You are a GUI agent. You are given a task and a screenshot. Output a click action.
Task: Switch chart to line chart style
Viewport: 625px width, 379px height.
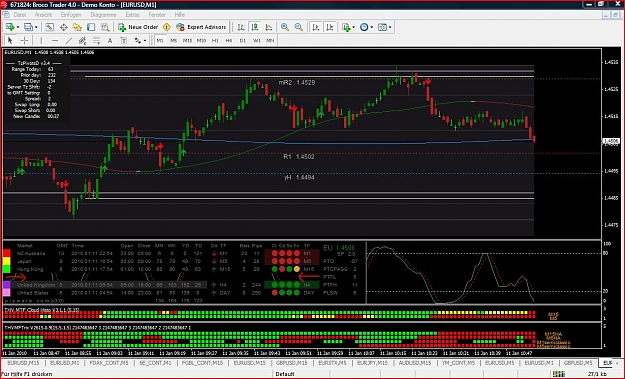point(269,27)
